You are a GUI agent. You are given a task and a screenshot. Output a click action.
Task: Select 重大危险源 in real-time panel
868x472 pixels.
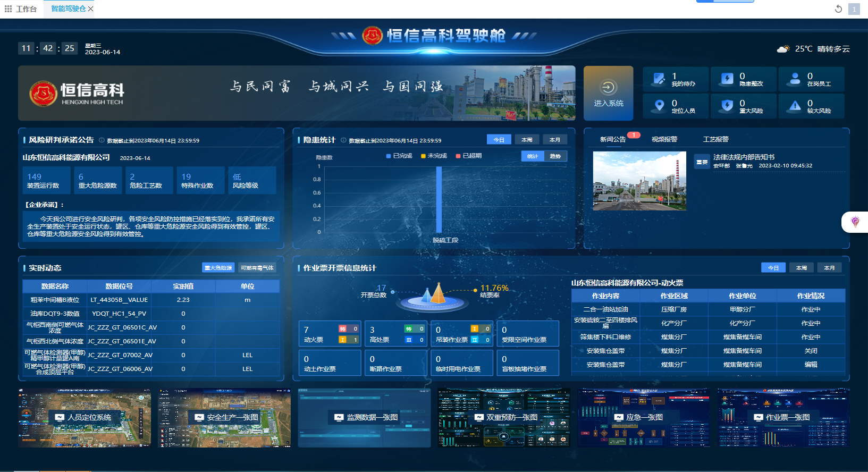coord(218,268)
